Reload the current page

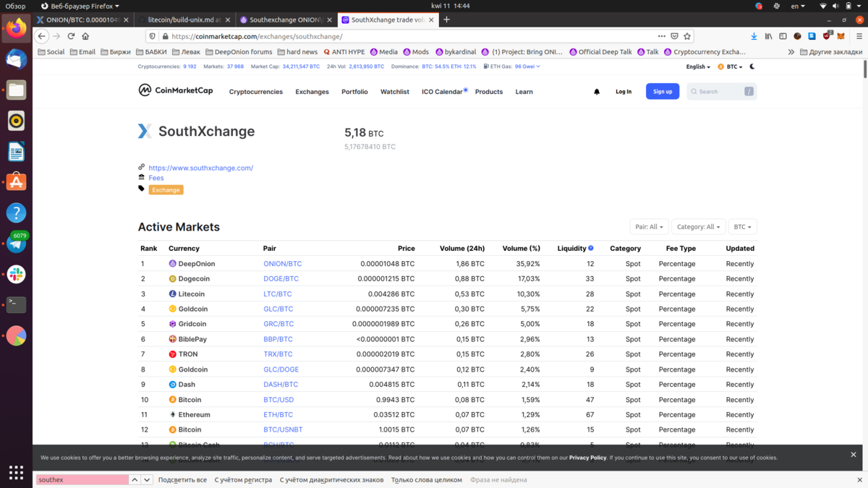click(71, 36)
